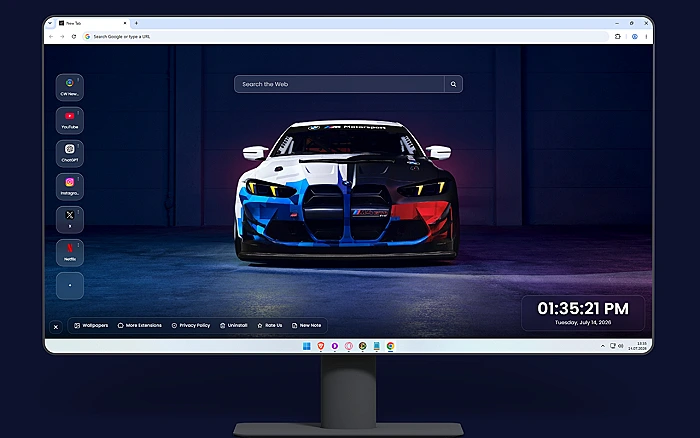Viewport: 700px width, 438px height.
Task: Open the taskbar date and time
Action: (x=638, y=346)
